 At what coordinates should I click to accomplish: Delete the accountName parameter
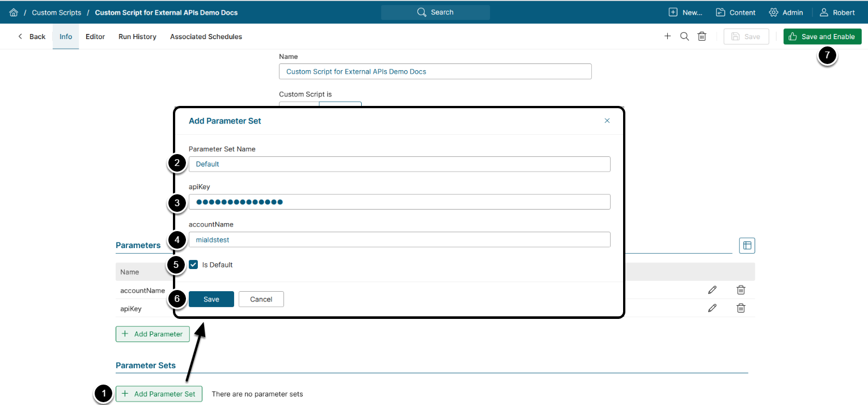click(x=740, y=290)
